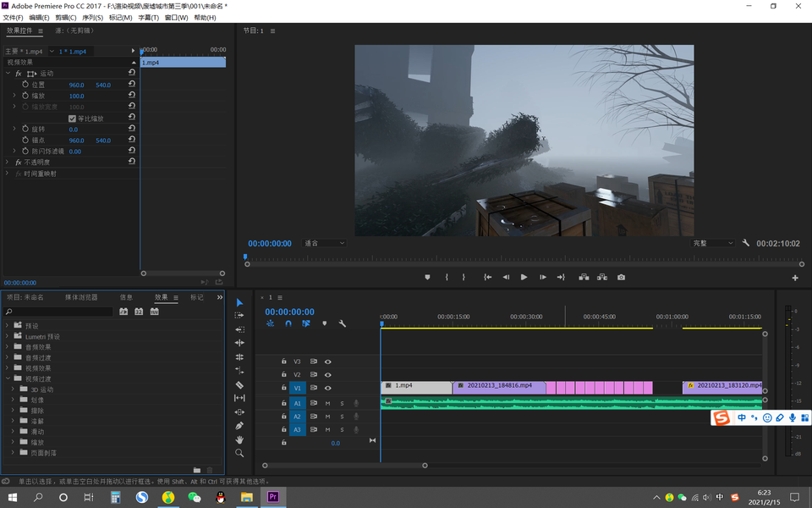
Task: Toggle Linked Selection in timeline
Action: click(x=306, y=323)
